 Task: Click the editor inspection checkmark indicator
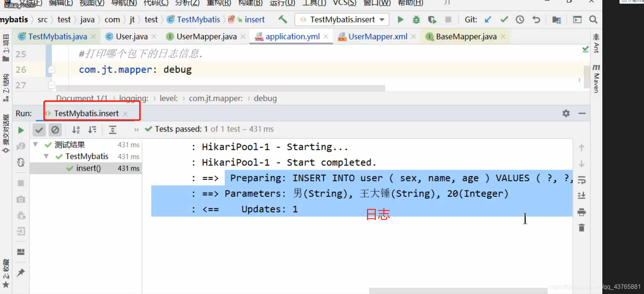pyautogui.click(x=585, y=49)
